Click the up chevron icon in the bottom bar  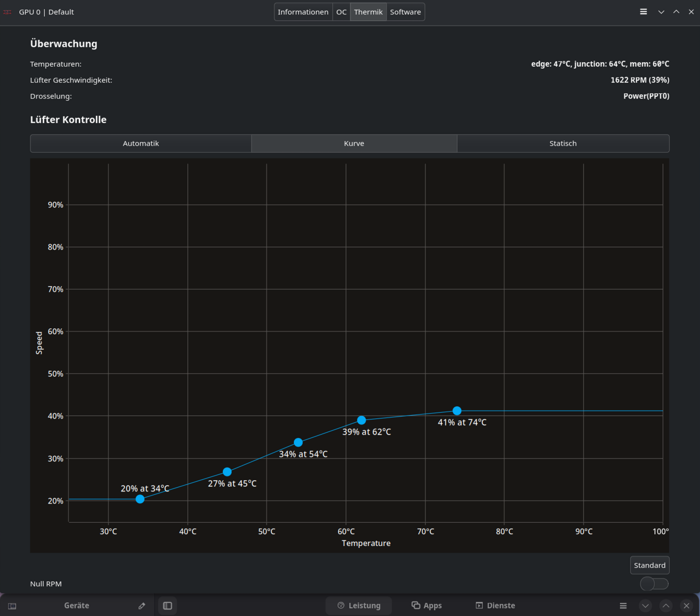click(666, 606)
